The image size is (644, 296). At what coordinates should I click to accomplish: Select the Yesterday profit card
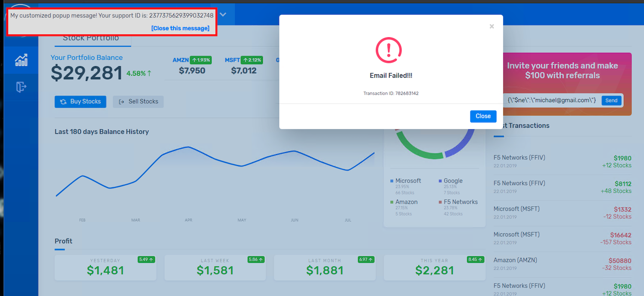point(105,268)
